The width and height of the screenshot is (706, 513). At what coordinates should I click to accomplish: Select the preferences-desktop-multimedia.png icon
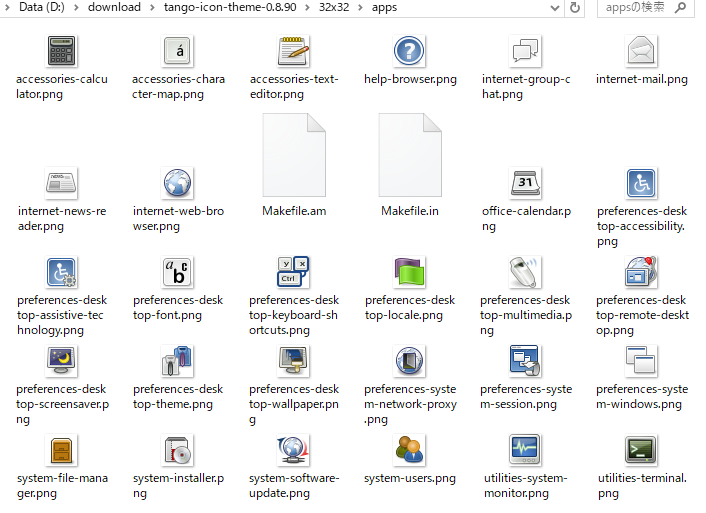coord(525,272)
